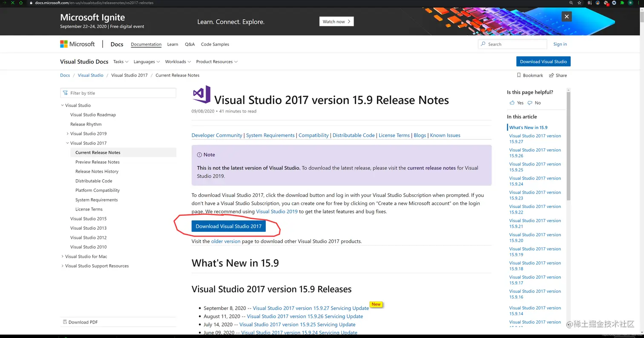Viewport: 644px width, 338px height.
Task: Click the older version link
Action: [x=226, y=241]
